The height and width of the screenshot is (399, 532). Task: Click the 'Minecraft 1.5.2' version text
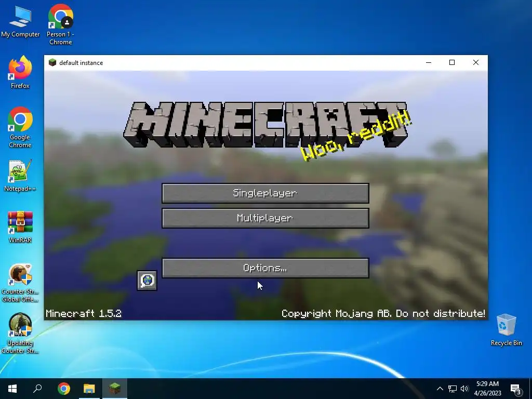(84, 313)
